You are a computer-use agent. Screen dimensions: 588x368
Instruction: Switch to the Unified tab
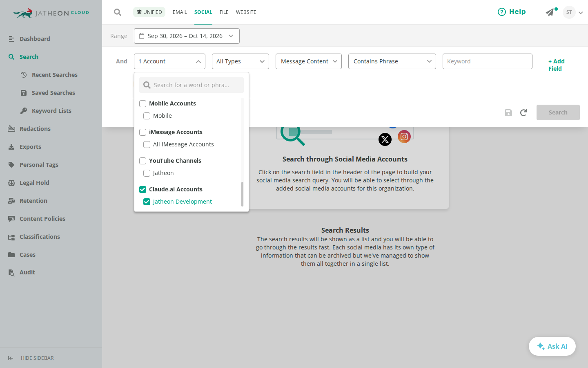(149, 12)
